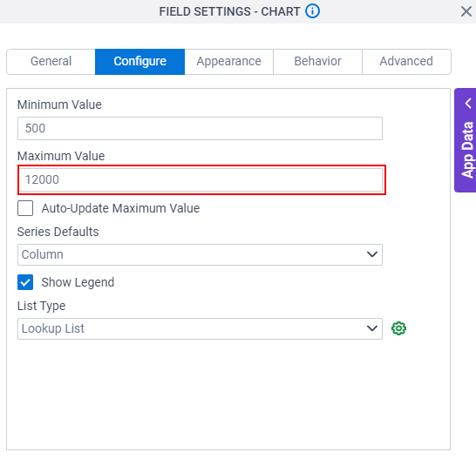The image size is (476, 459).
Task: Enable Auto-Update Maximum Value checkbox
Action: pyautogui.click(x=25, y=208)
